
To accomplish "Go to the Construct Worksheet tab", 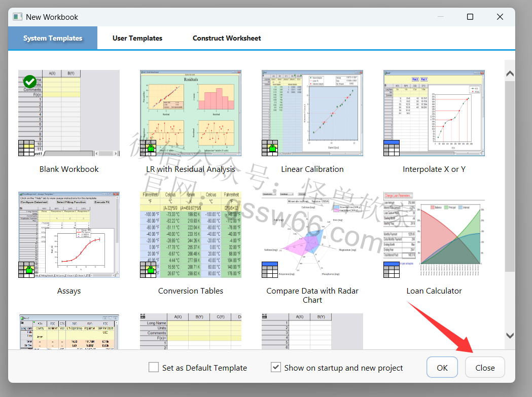I will tap(227, 38).
